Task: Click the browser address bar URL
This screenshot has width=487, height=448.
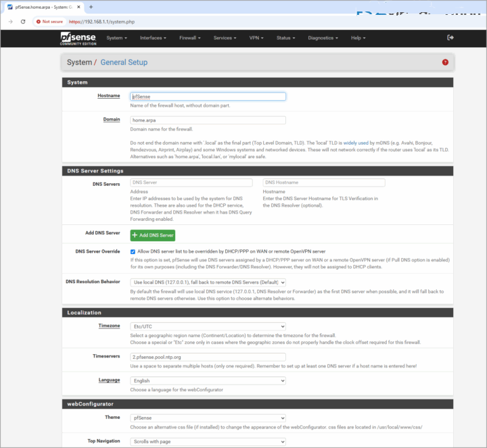Action: click(x=101, y=22)
